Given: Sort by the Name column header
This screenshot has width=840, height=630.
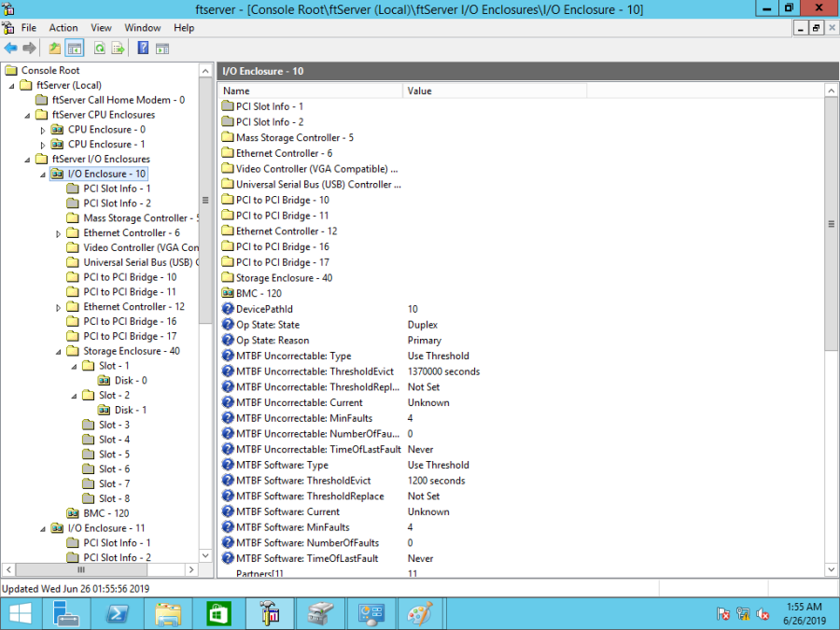Looking at the screenshot, I should pos(310,91).
